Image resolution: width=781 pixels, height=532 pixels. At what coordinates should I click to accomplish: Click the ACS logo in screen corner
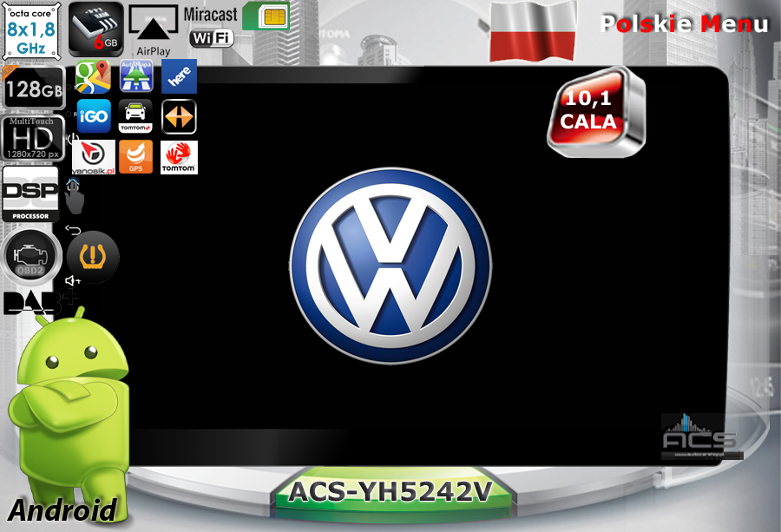click(x=701, y=437)
